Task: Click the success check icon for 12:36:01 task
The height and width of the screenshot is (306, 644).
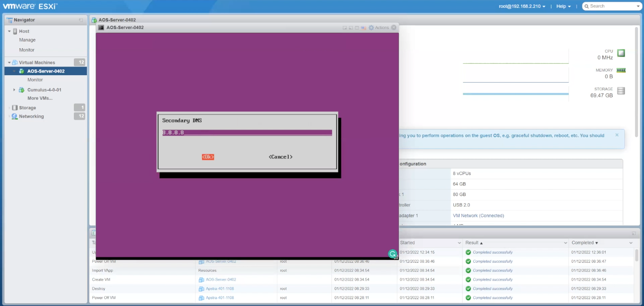Action: point(468,252)
